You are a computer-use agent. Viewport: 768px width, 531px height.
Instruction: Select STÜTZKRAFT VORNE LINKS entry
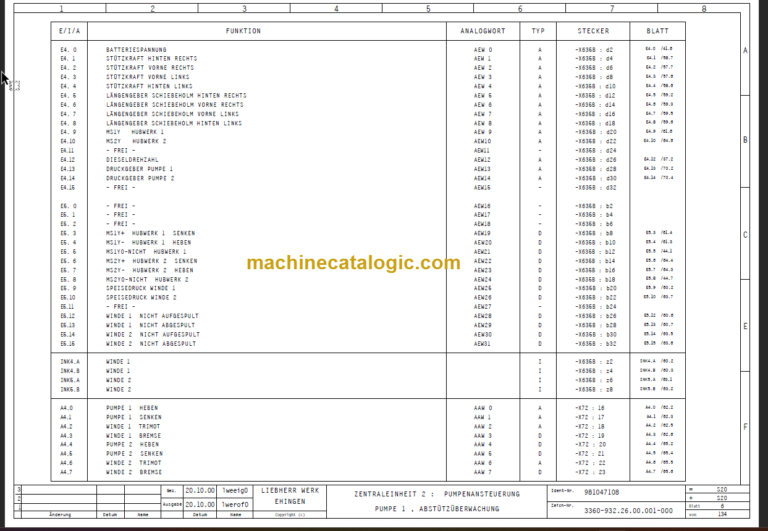[147, 77]
